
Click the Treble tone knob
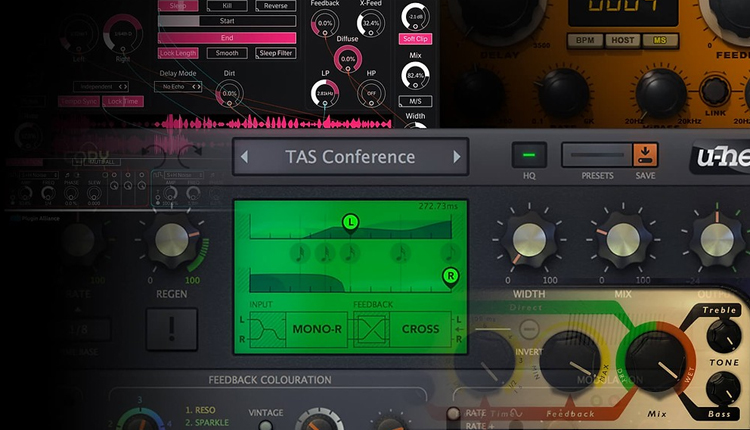click(724, 337)
